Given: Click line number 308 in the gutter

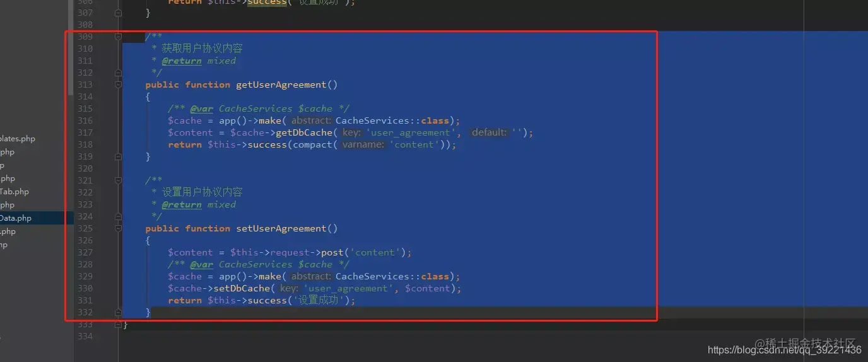Looking at the screenshot, I should (x=85, y=25).
